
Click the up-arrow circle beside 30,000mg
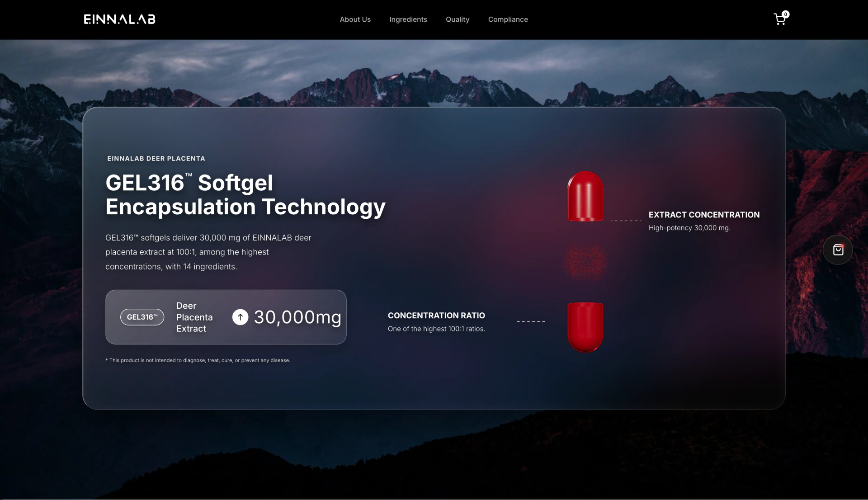[x=240, y=317]
